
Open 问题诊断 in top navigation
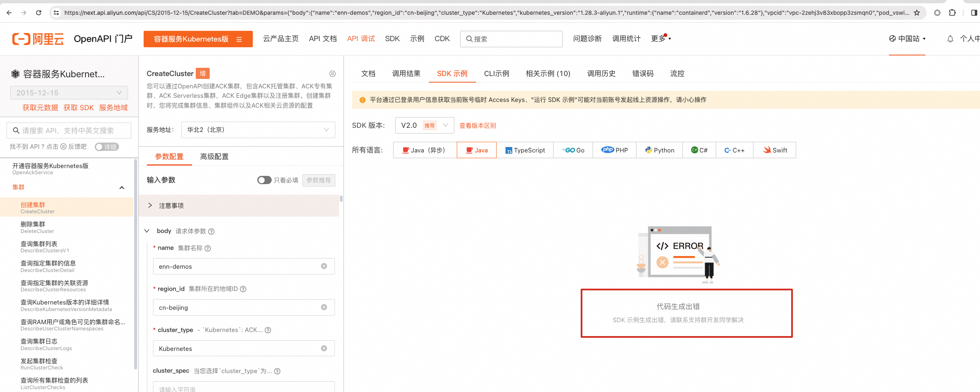click(x=587, y=39)
